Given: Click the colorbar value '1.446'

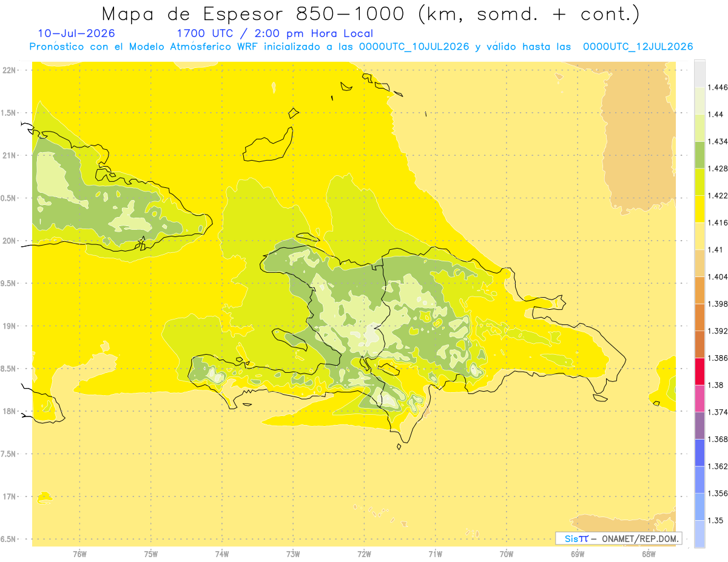Looking at the screenshot, I should point(718,87).
